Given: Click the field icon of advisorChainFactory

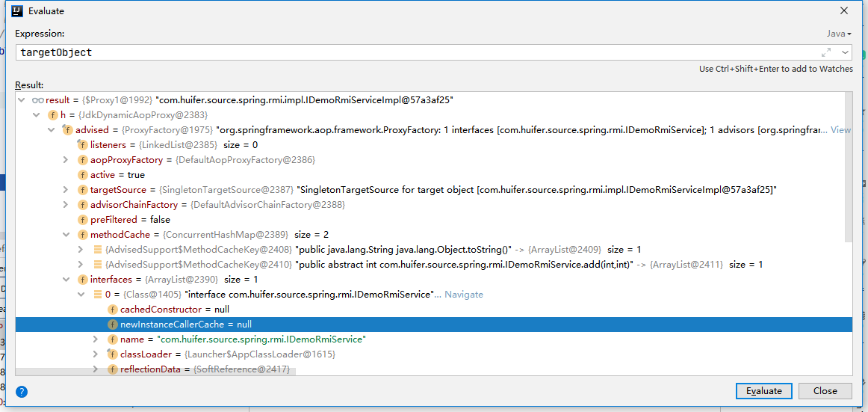Looking at the screenshot, I should [82, 205].
